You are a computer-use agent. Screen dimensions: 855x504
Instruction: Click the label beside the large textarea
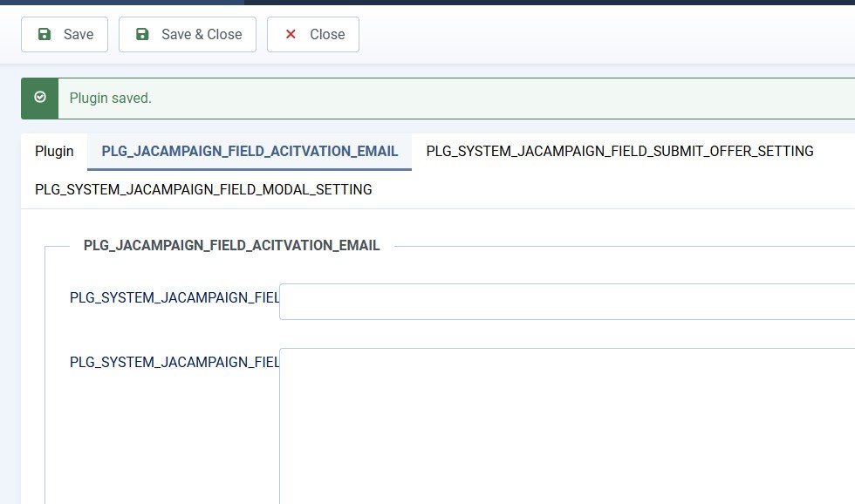174,362
